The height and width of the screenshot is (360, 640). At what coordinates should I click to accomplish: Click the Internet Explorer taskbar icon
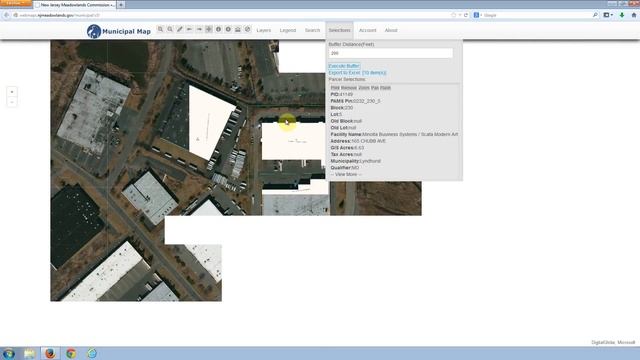92,353
